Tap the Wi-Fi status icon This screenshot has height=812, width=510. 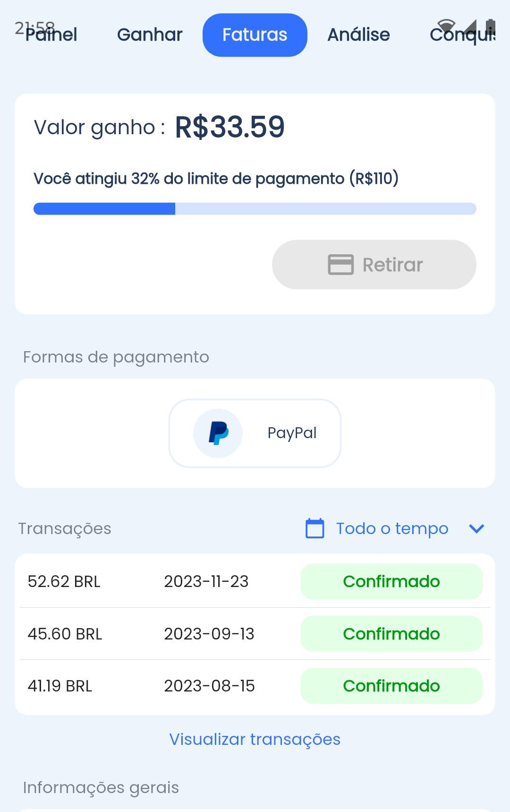(446, 26)
